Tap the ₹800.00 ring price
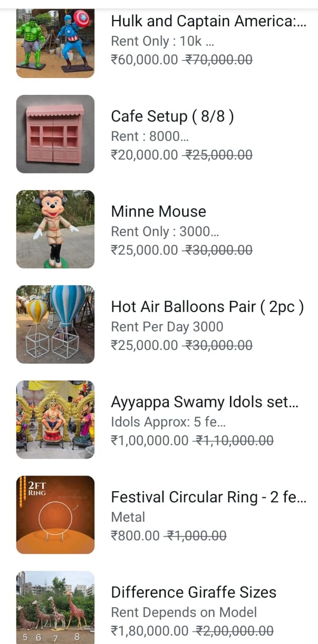318x644 pixels. coord(135,536)
